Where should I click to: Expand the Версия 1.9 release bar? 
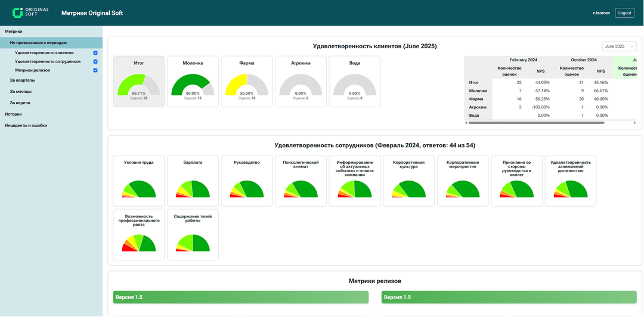[509, 297]
